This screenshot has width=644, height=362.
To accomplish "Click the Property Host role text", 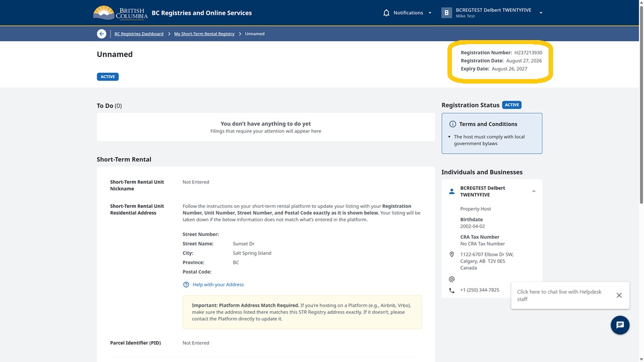I will [x=475, y=208].
